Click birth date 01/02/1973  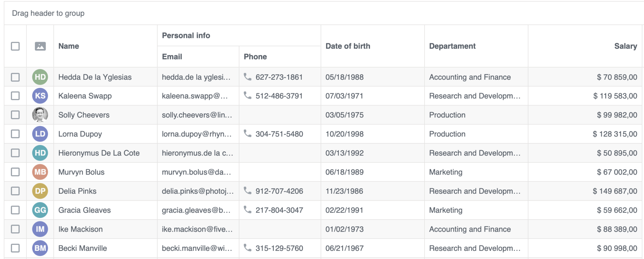tap(344, 229)
